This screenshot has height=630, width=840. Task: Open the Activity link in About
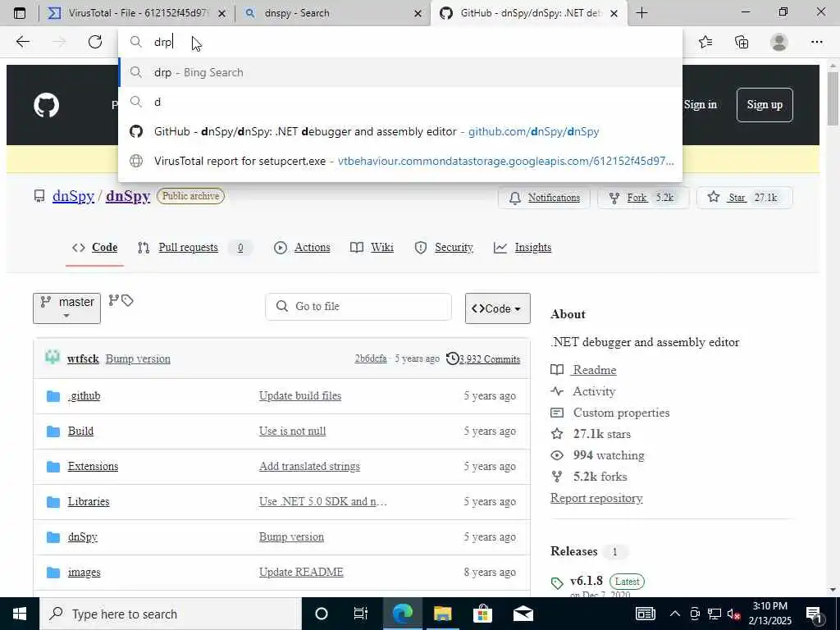tap(583, 391)
